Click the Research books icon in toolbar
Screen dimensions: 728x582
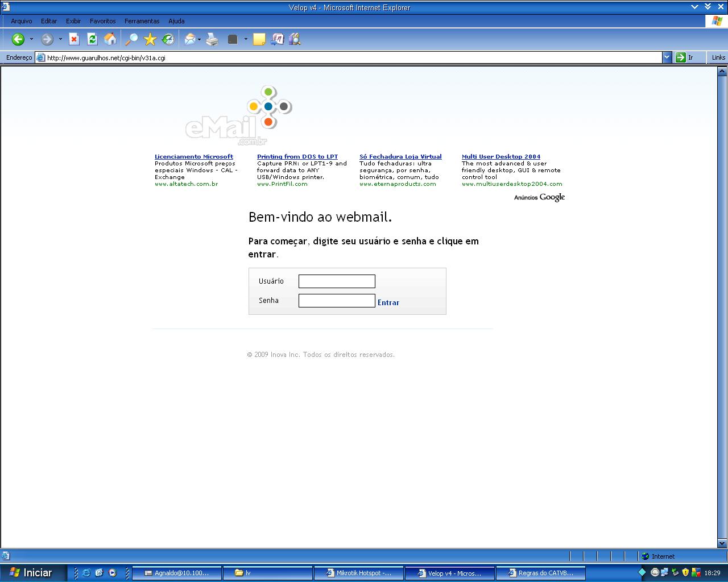coord(295,39)
